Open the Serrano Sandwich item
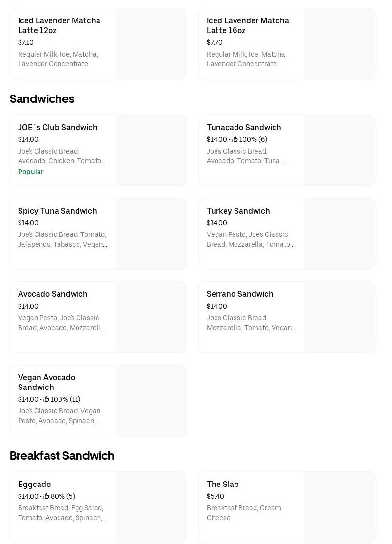The image size is (392, 544). [x=240, y=294]
